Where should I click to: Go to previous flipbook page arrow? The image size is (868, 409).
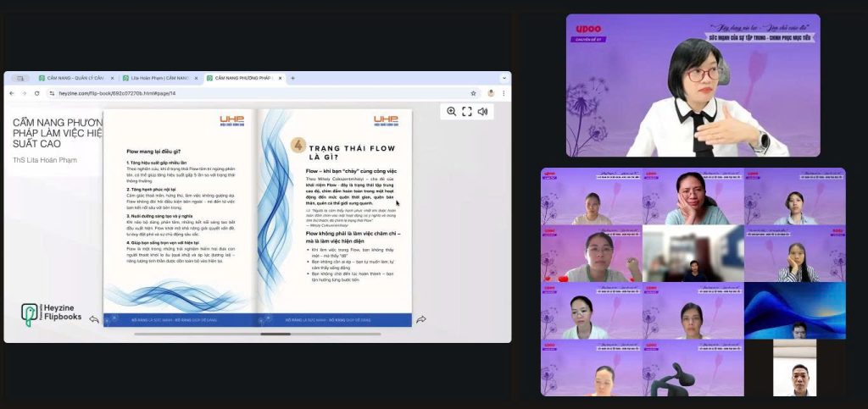point(94,319)
